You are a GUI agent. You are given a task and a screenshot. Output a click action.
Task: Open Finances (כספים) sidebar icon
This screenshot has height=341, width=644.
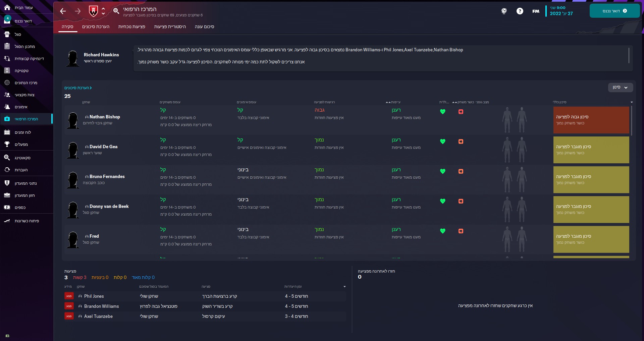tap(7, 207)
